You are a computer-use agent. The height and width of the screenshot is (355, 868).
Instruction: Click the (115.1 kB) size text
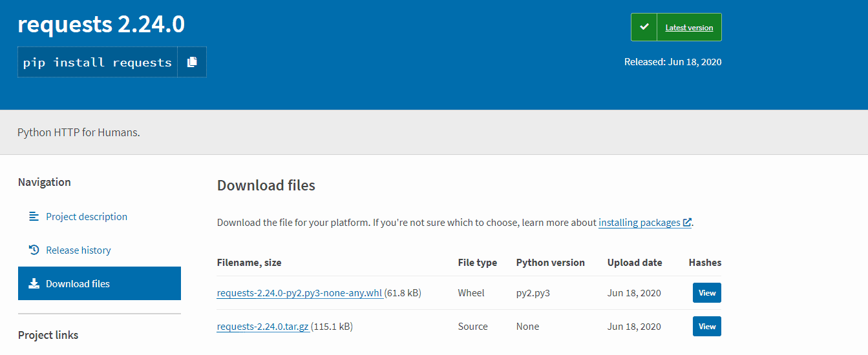click(332, 327)
